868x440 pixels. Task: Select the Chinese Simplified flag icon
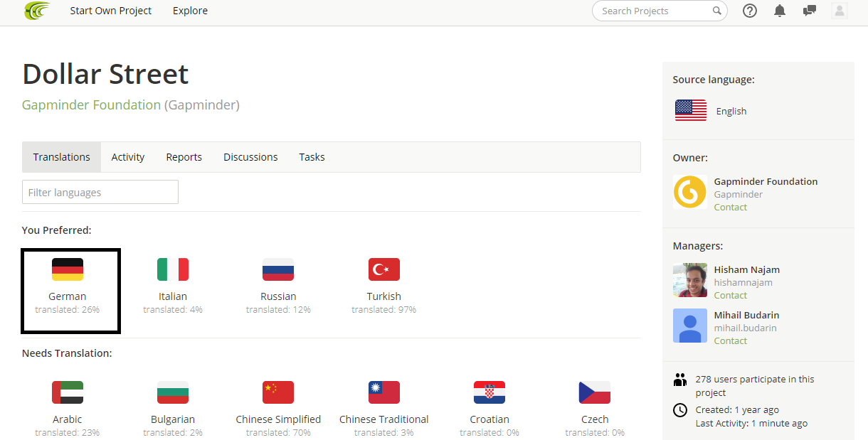[278, 392]
